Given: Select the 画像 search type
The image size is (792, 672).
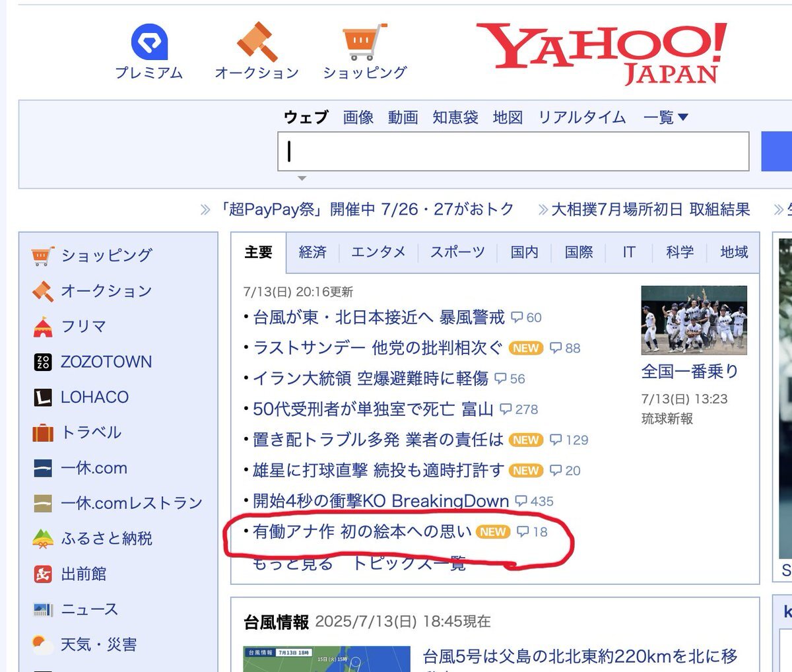Looking at the screenshot, I should pos(358,118).
